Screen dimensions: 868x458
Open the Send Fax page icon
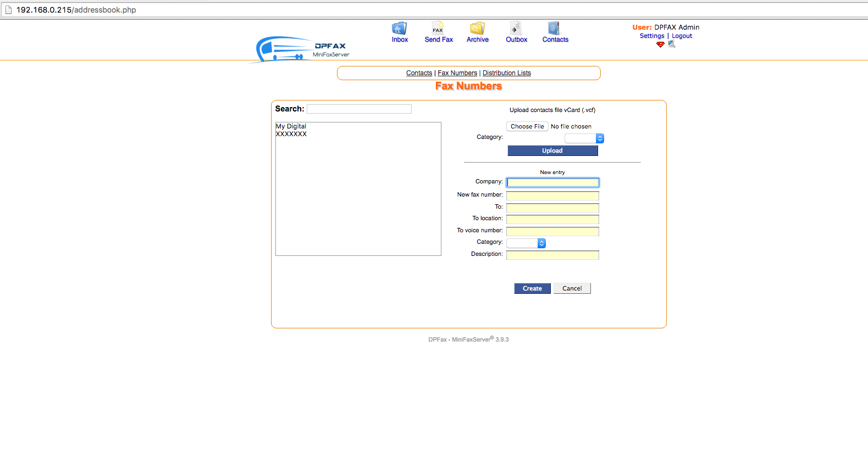point(438,29)
